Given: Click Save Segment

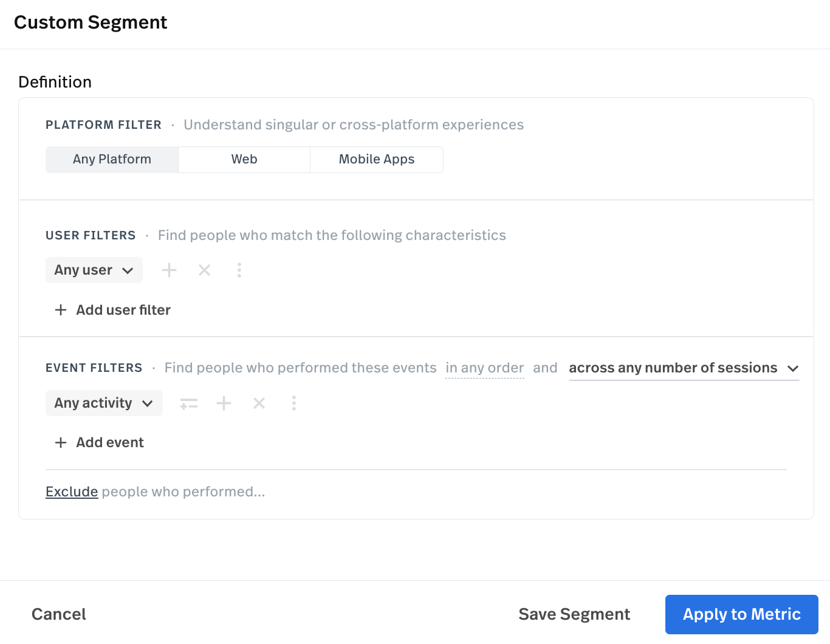Looking at the screenshot, I should point(574,614).
